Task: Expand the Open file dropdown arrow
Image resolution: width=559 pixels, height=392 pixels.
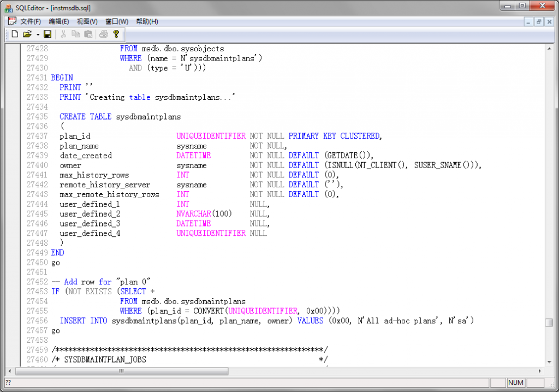Action: 38,34
